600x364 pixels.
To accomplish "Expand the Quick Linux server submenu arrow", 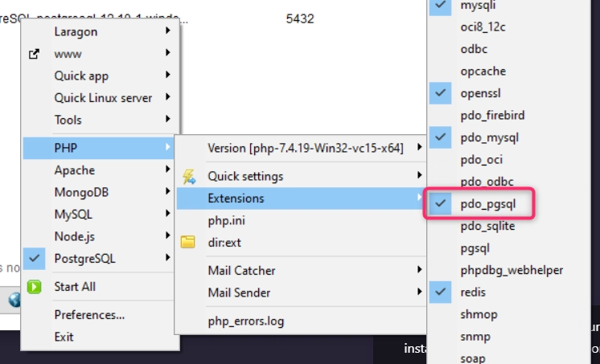I will tap(167, 96).
